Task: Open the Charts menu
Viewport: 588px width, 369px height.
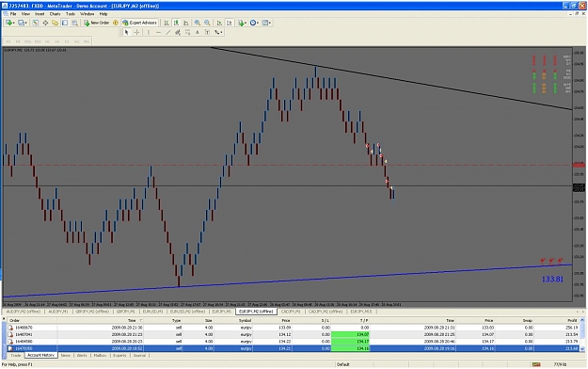Action: pos(55,14)
